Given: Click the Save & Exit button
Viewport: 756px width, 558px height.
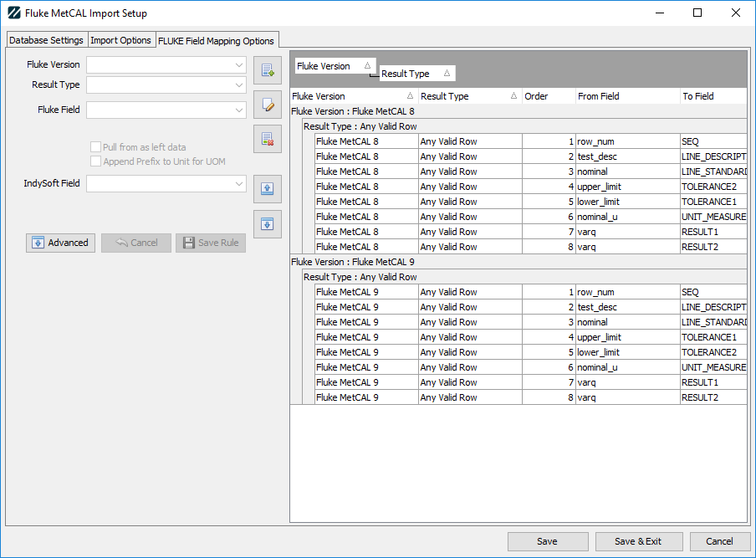Looking at the screenshot, I should coord(639,541).
